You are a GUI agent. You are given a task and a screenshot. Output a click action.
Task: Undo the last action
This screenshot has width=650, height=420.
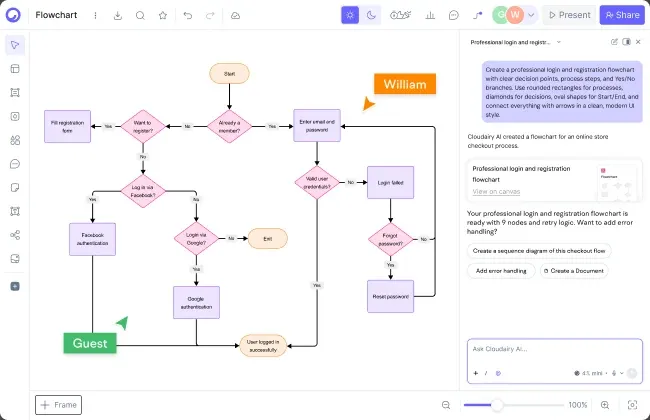tap(188, 15)
